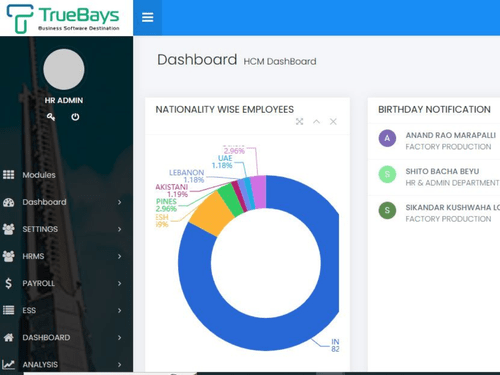Click the LEBANON 1.18% chart label
The image size is (500, 375).
coord(187,176)
